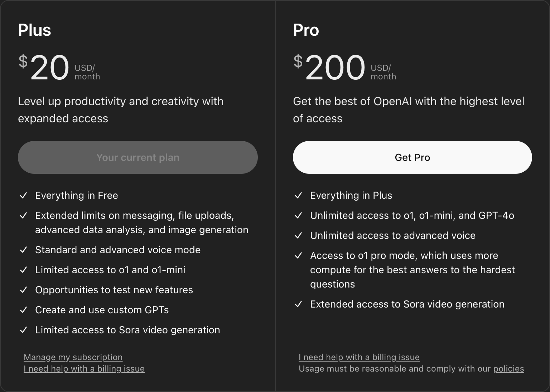Click the Pro plan title
The height and width of the screenshot is (392, 550).
pyautogui.click(x=306, y=30)
